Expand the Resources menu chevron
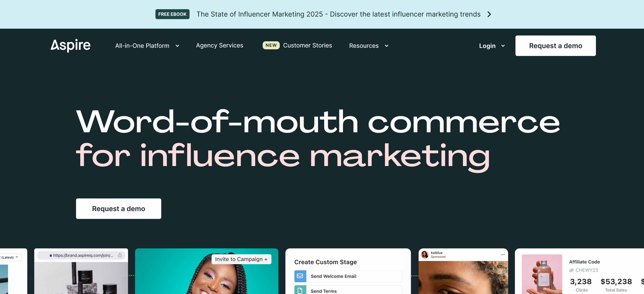The width and height of the screenshot is (644, 294). click(386, 46)
